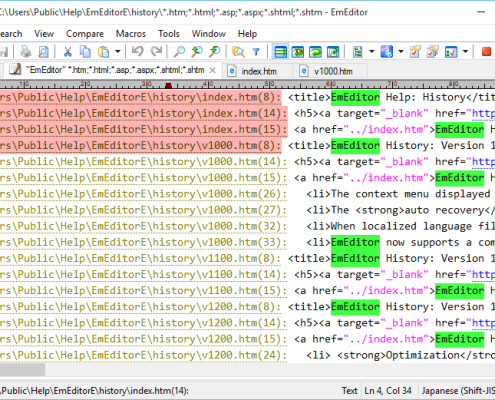Click the Undo arrow icon
This screenshot has width=495, height=400.
point(137,52)
